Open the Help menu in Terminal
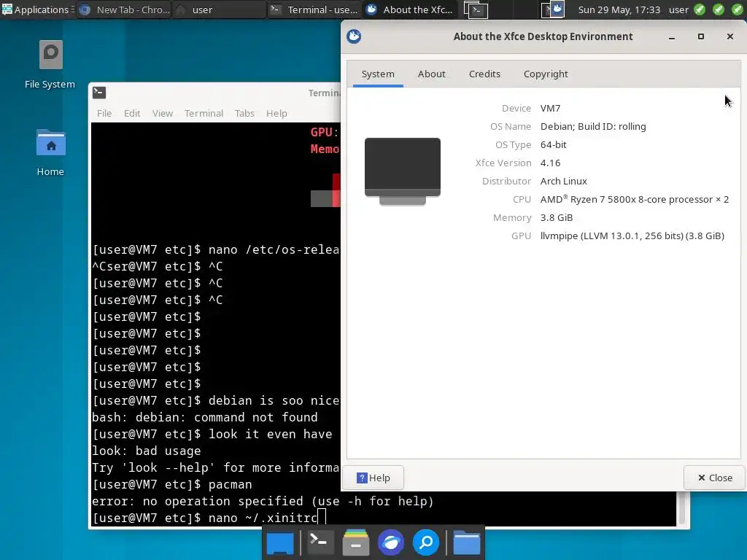Screen dimensions: 747x560 coord(276,113)
